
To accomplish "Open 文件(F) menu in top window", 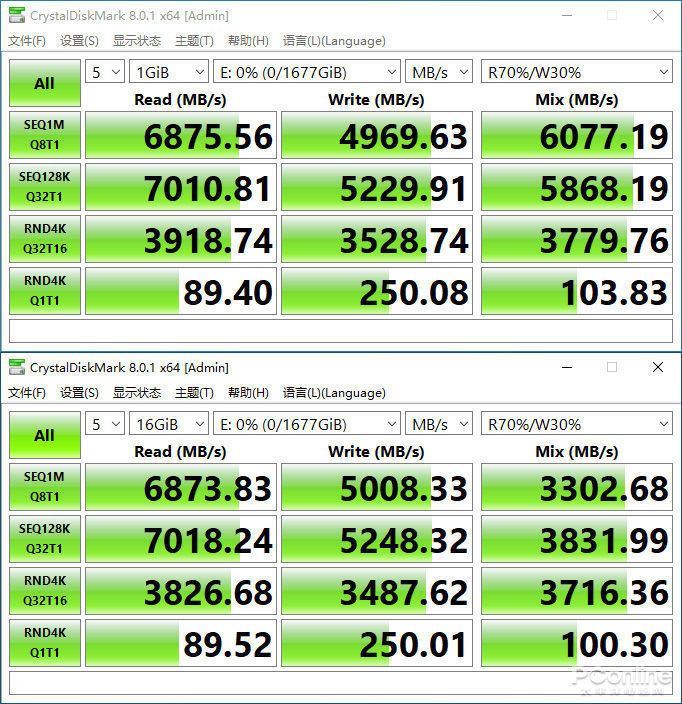I will pyautogui.click(x=27, y=41).
